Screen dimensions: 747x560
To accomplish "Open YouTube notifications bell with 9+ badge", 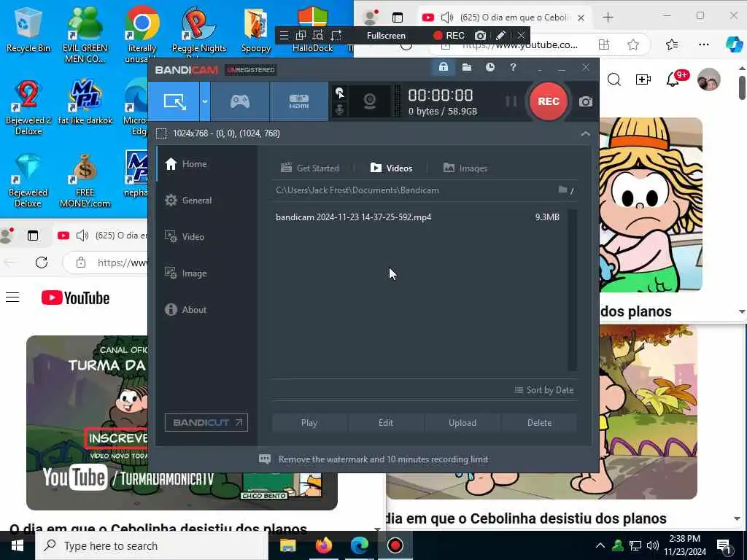I will tap(676, 79).
